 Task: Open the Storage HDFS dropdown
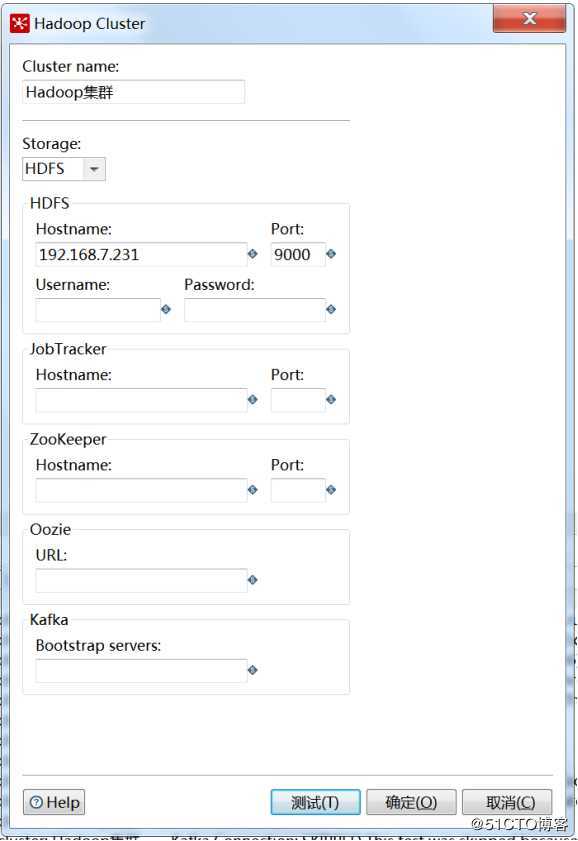pyautogui.click(x=64, y=169)
